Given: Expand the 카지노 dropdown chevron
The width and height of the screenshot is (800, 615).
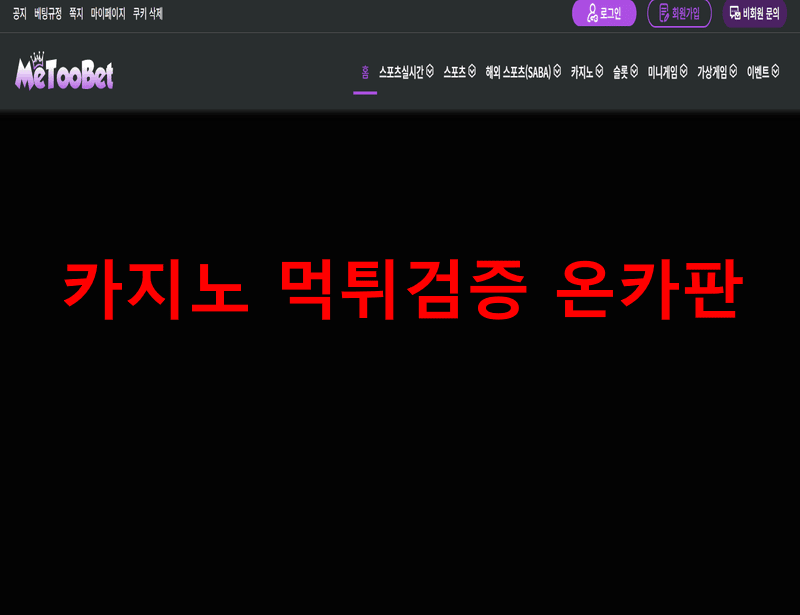Looking at the screenshot, I should pos(599,71).
